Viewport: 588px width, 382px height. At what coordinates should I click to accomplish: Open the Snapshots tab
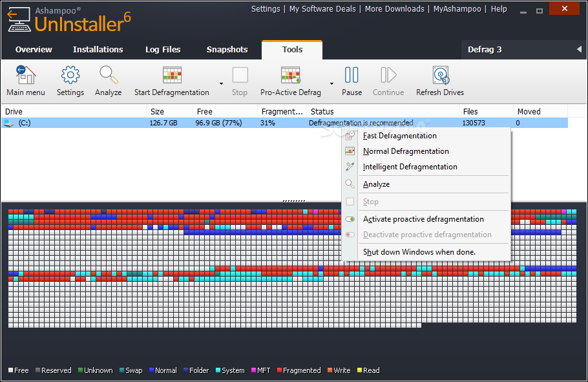tap(227, 50)
